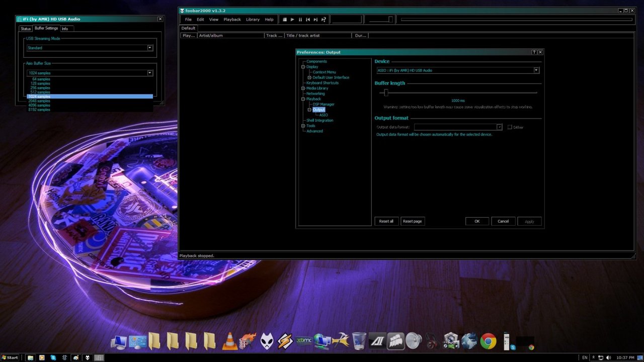
Task: Switch to the Status tab
Action: [26, 29]
